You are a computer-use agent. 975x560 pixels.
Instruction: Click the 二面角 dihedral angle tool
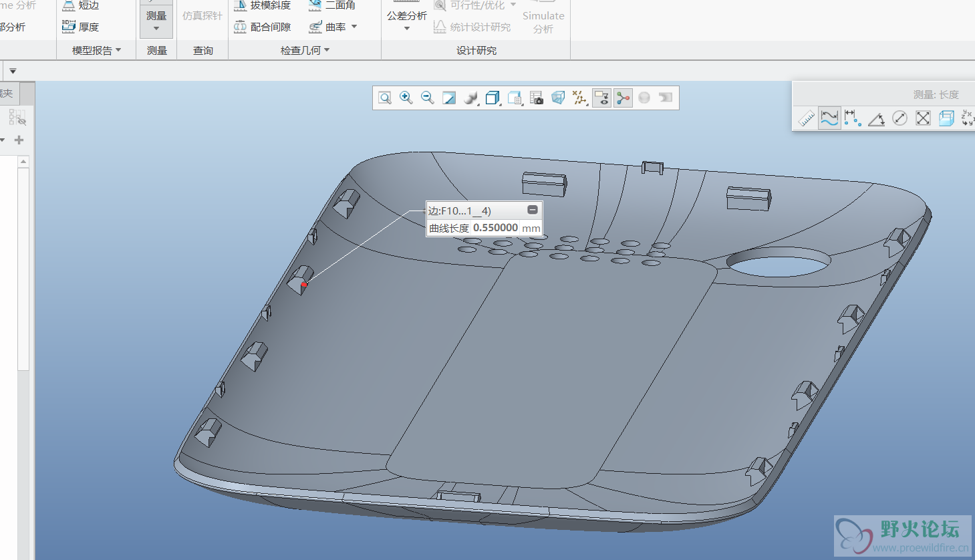click(332, 5)
